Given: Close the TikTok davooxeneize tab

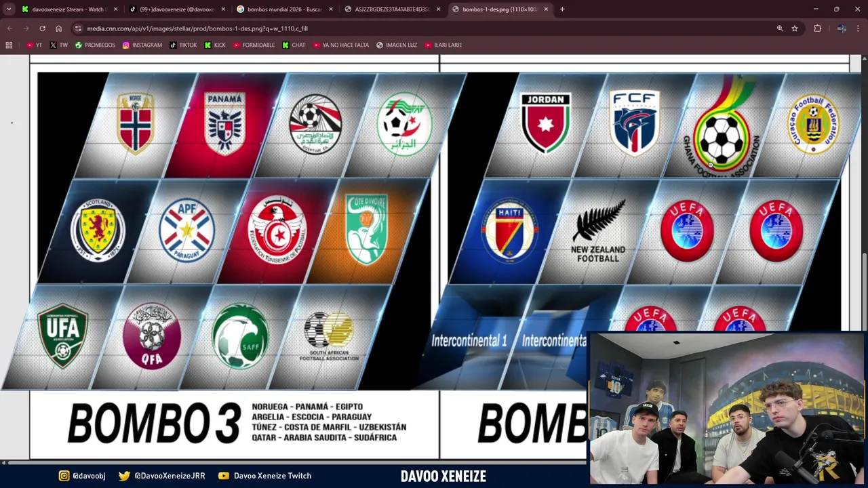Looking at the screenshot, I should point(223,9).
